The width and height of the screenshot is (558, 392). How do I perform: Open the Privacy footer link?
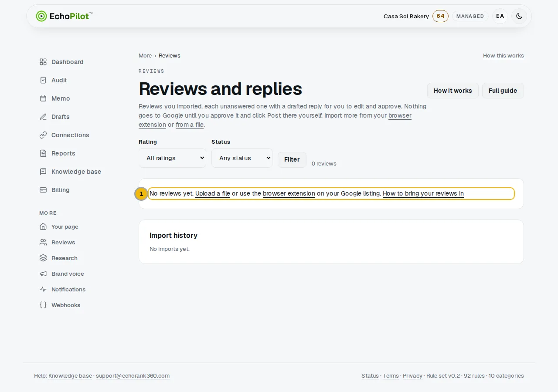(x=412, y=376)
